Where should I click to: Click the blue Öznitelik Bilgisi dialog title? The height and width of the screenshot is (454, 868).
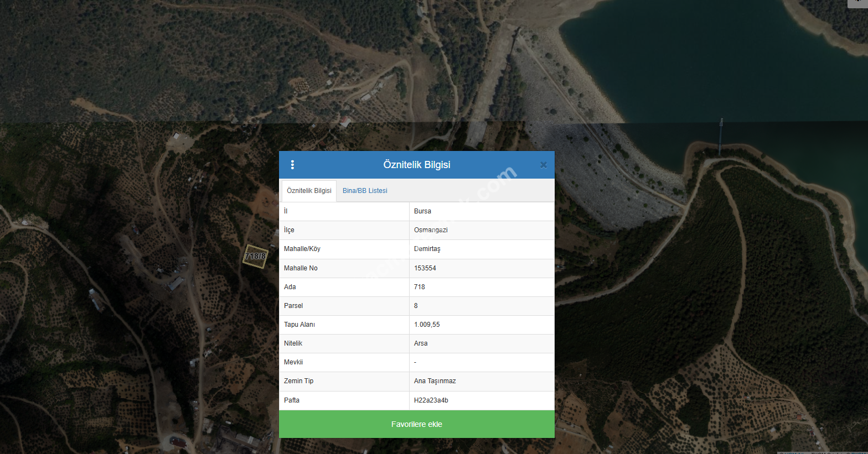(416, 165)
